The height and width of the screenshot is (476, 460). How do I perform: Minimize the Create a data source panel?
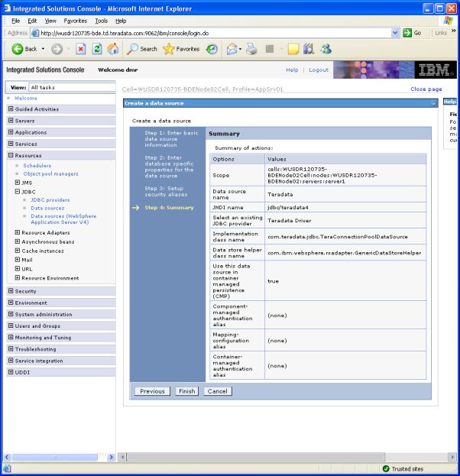[x=433, y=103]
